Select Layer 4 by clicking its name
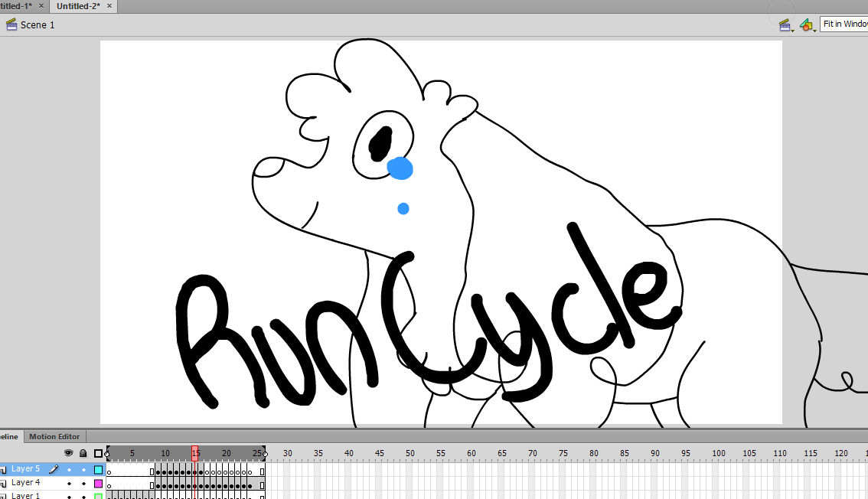Viewport: 868px width, 499px height. pos(27,482)
